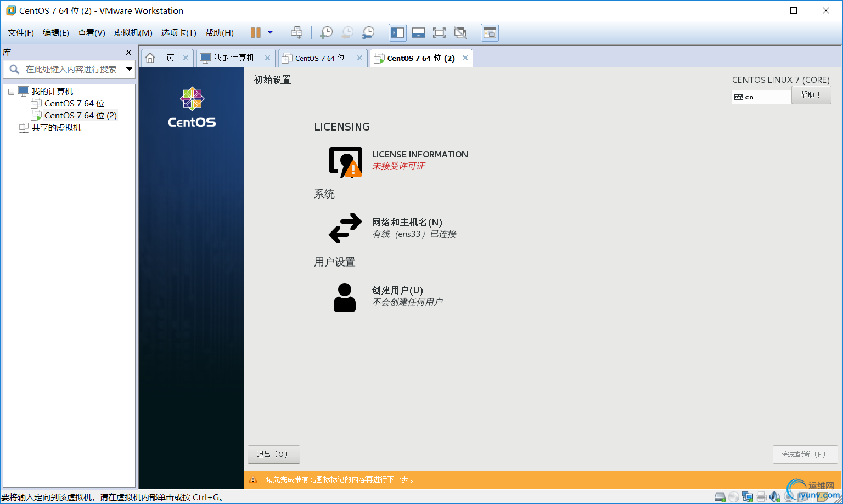
Task: Select 我的计算机 in the library tree
Action: coord(52,92)
